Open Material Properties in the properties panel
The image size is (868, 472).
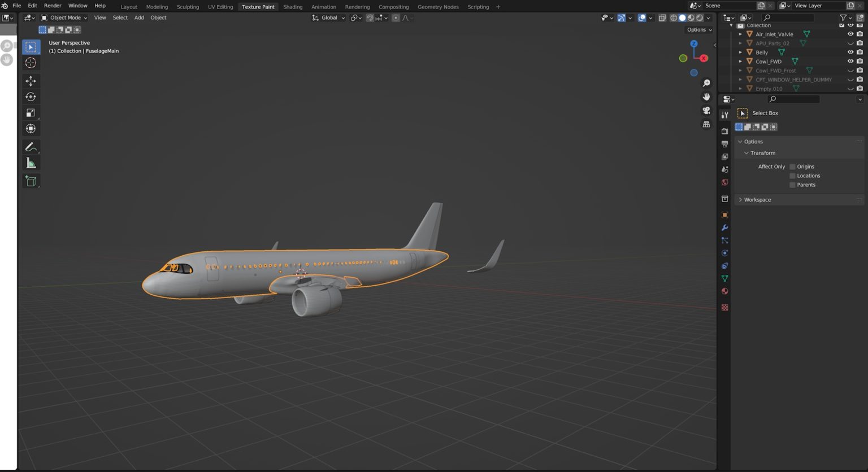pos(724,291)
